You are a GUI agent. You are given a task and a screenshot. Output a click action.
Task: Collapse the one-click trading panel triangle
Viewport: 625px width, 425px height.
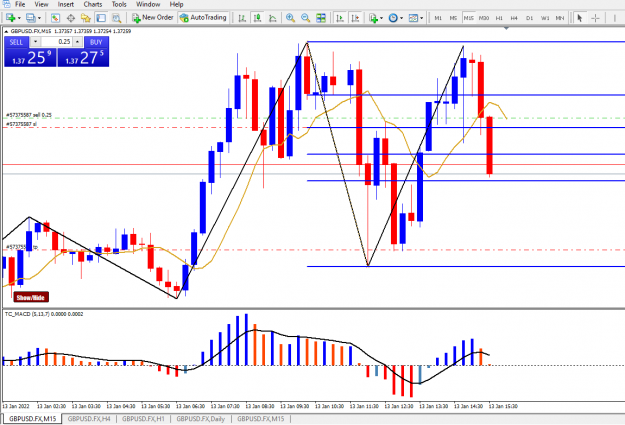[6, 31]
